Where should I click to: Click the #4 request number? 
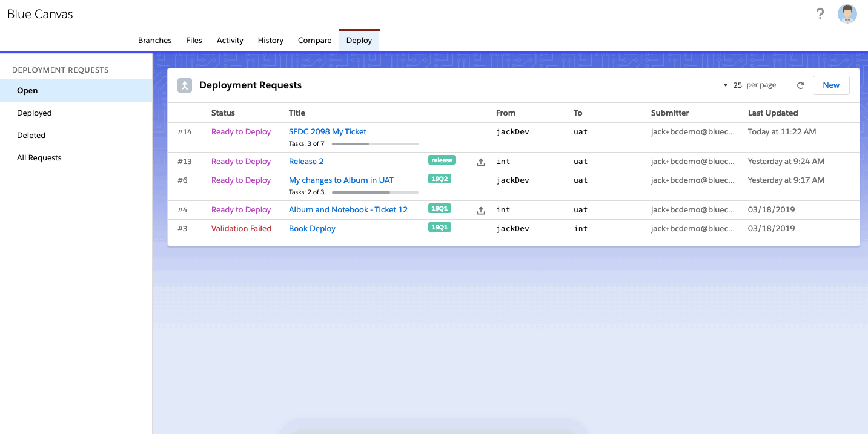click(x=182, y=210)
